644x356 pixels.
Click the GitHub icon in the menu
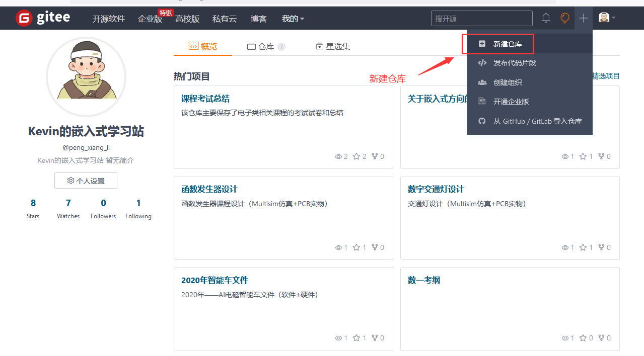pos(482,121)
